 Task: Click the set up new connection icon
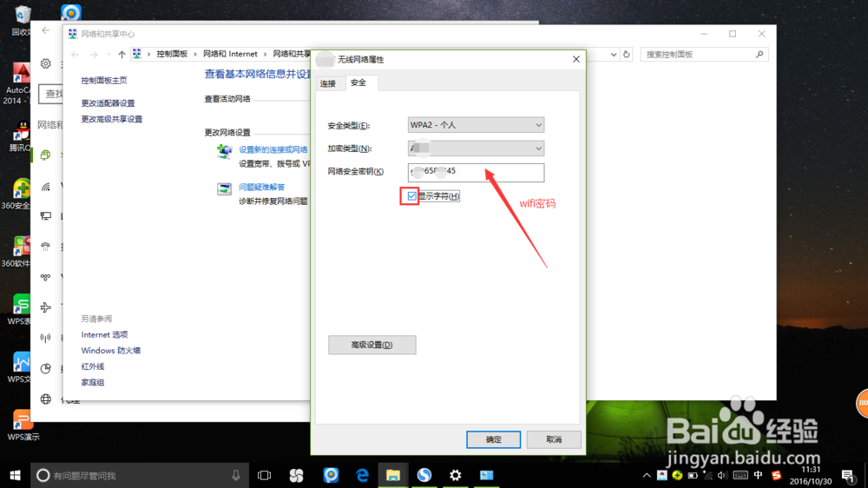(224, 151)
